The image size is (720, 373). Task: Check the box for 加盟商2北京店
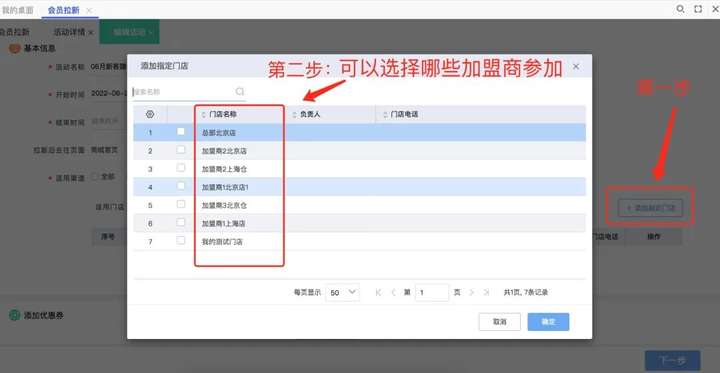[x=181, y=150]
